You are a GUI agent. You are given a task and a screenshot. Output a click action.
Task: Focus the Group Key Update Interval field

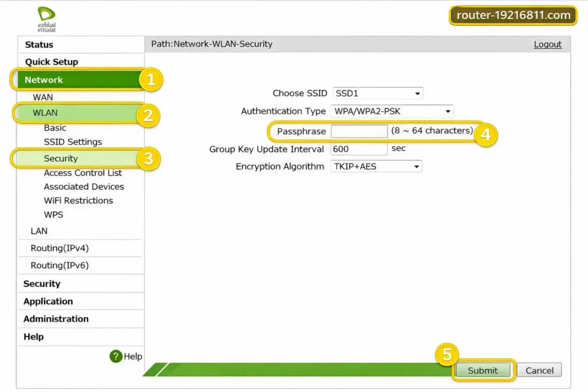click(x=359, y=149)
